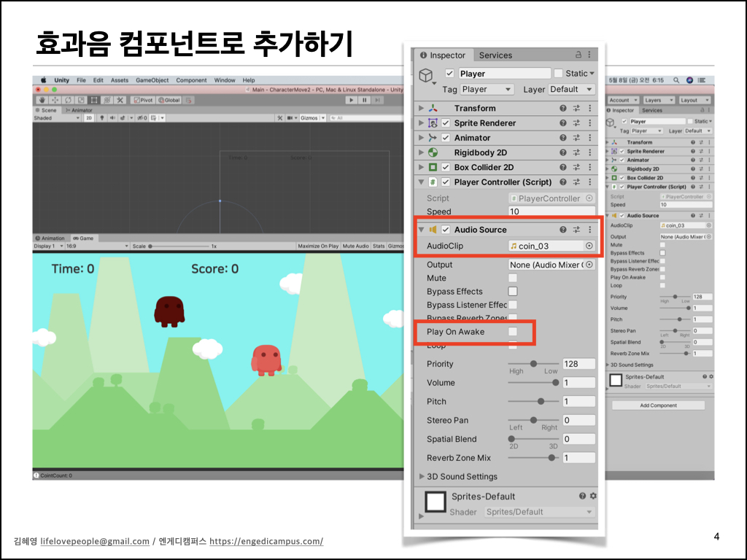Open the Component menu

pyautogui.click(x=191, y=80)
